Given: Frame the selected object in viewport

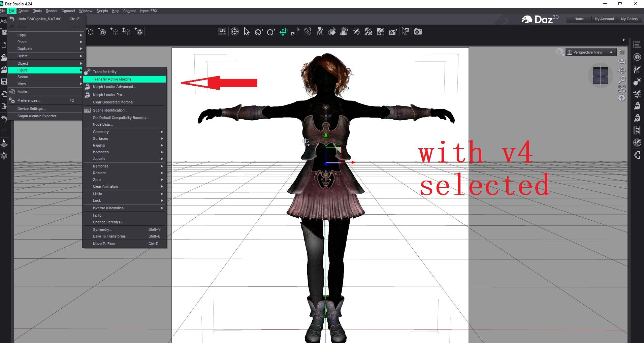Looking at the screenshot, I should click(622, 89).
